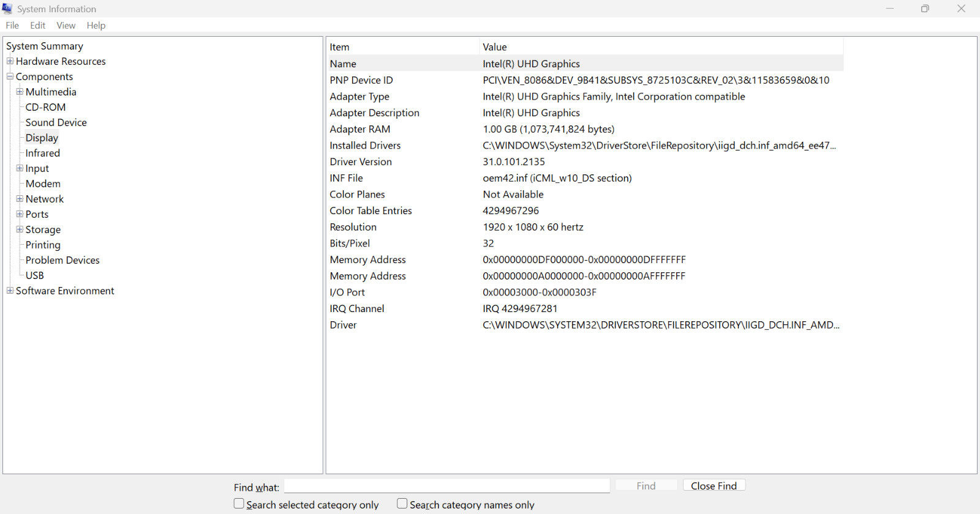
Task: Open the Help menu
Action: 96,25
